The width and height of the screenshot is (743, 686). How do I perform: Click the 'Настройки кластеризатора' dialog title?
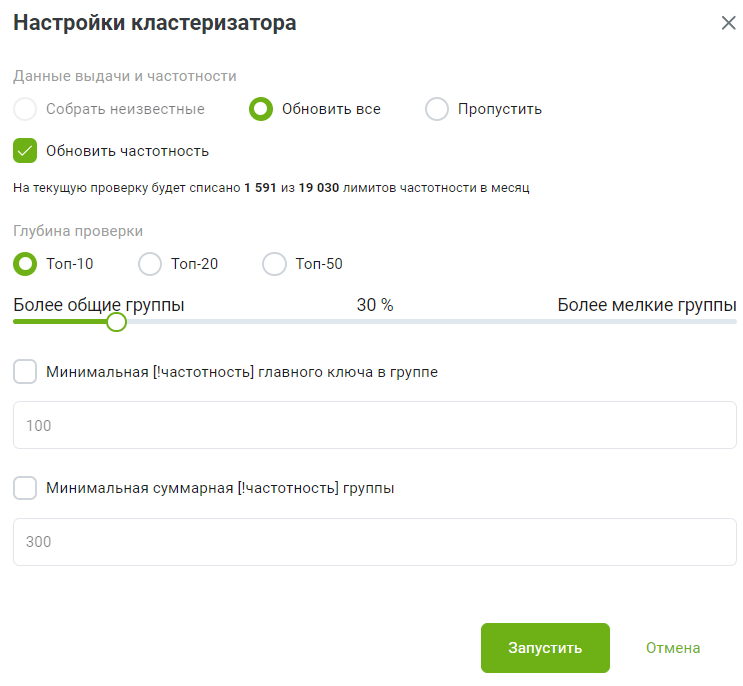point(154,23)
